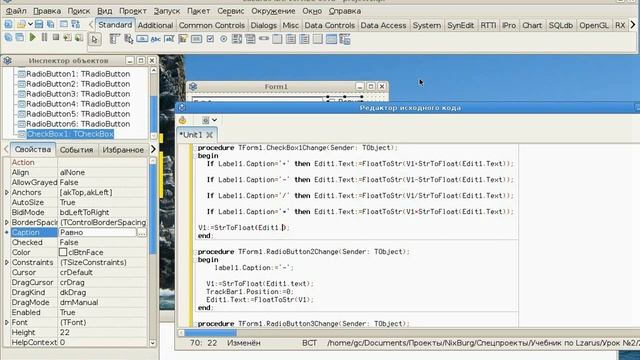This screenshot has height=360, width=640.
Task: Click the Step Into debugger icon
Action: click(x=67, y=38)
